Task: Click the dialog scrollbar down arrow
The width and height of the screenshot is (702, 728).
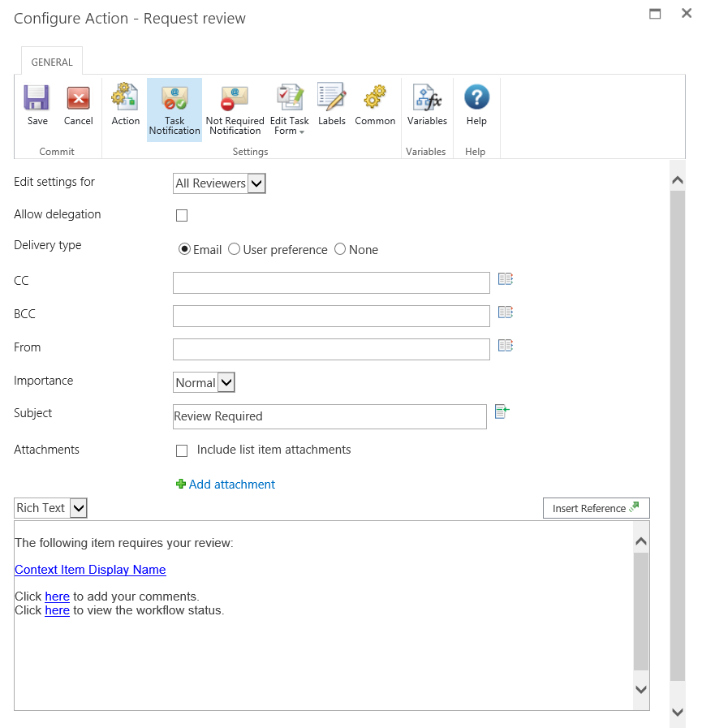Action: pyautogui.click(x=678, y=712)
